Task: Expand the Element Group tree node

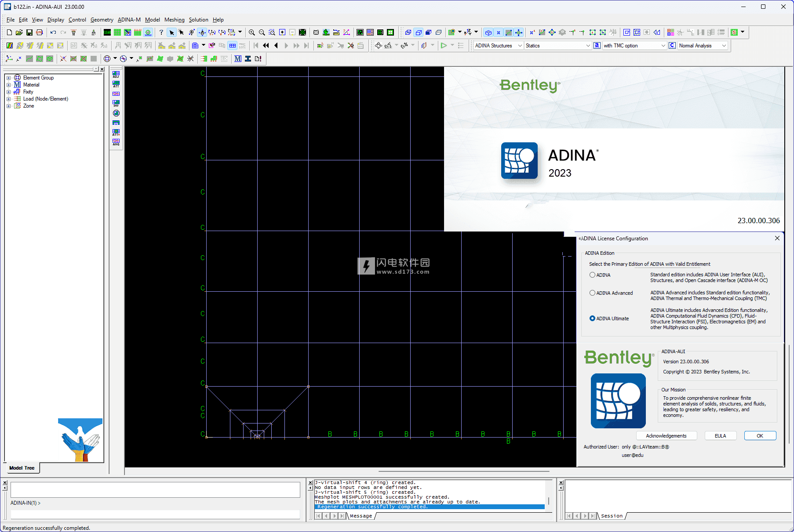Action: tap(8, 78)
